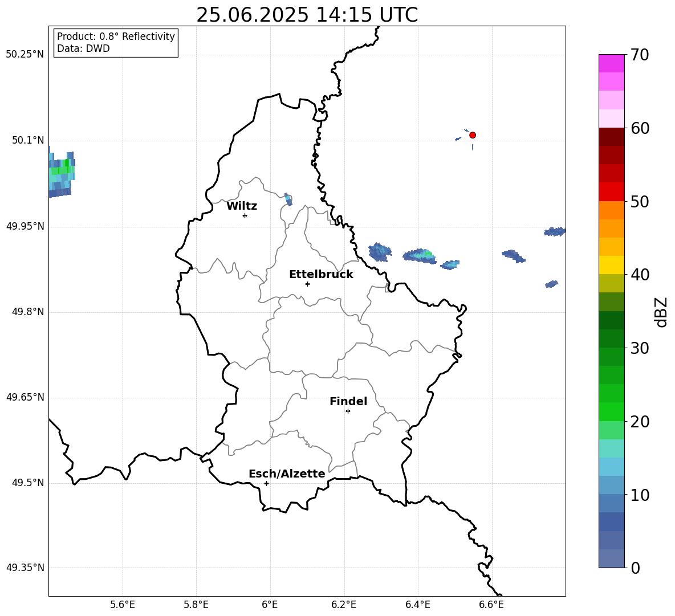Image resolution: width=675 pixels, height=616 pixels.
Task: Click the Wiltz station cross marker
Action: click(245, 215)
